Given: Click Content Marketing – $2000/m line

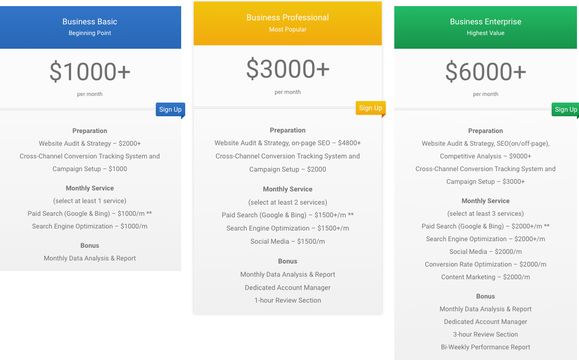Looking at the screenshot, I should (x=486, y=277).
